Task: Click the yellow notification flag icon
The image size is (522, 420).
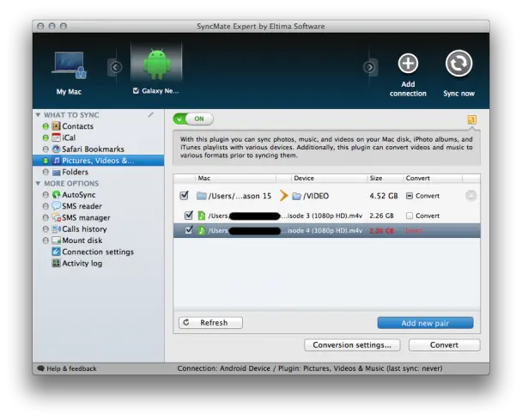Action: point(471,119)
